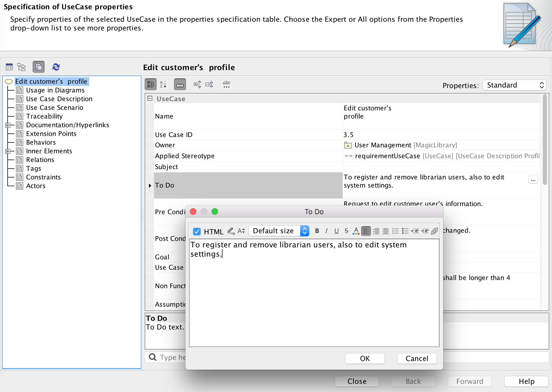Sort properties alphabetically with A-Z icon
The image size is (552, 392).
163,84
